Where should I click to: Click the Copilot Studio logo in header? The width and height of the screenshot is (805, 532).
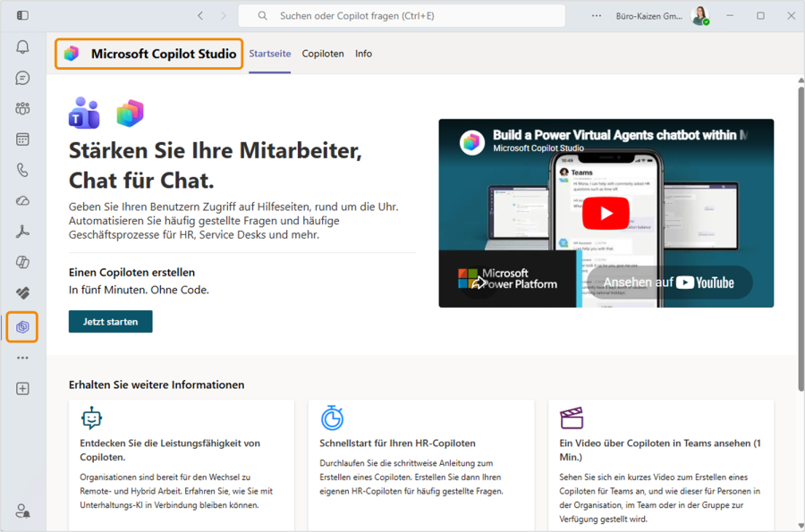[72, 54]
